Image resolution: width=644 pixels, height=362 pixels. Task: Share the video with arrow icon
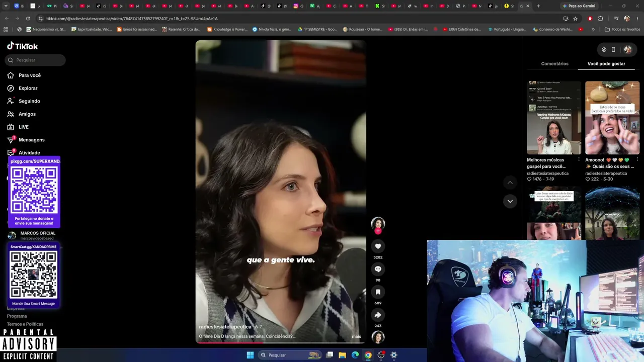[x=378, y=315]
